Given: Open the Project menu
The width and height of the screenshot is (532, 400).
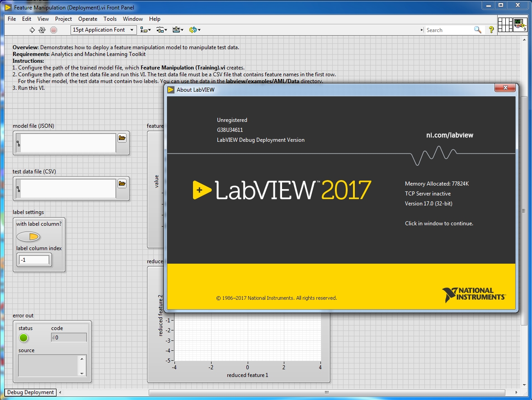Looking at the screenshot, I should click(63, 19).
